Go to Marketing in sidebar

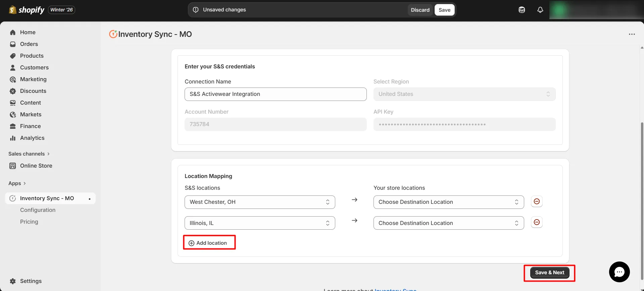pyautogui.click(x=33, y=79)
